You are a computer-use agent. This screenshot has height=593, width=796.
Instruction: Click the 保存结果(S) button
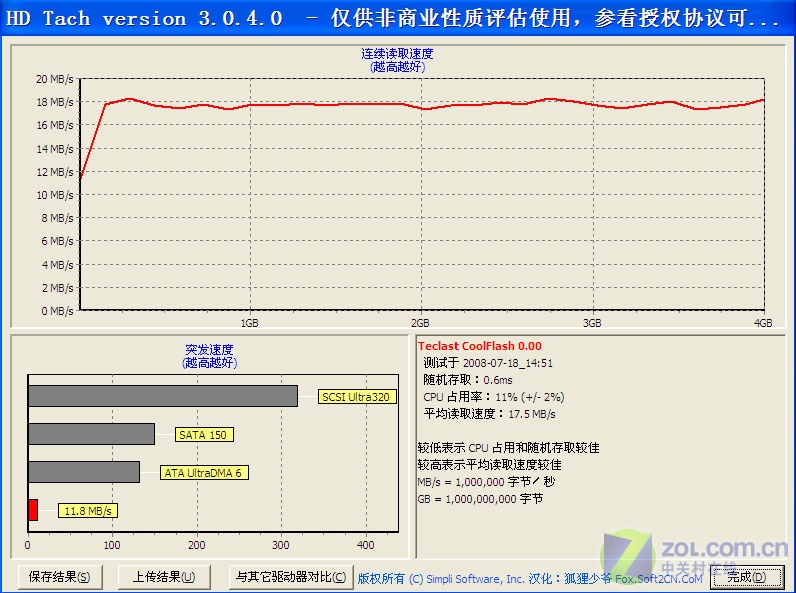60,577
